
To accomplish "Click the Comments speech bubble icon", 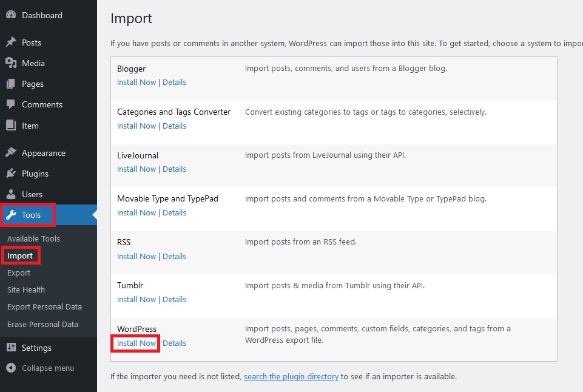I will coord(11,104).
